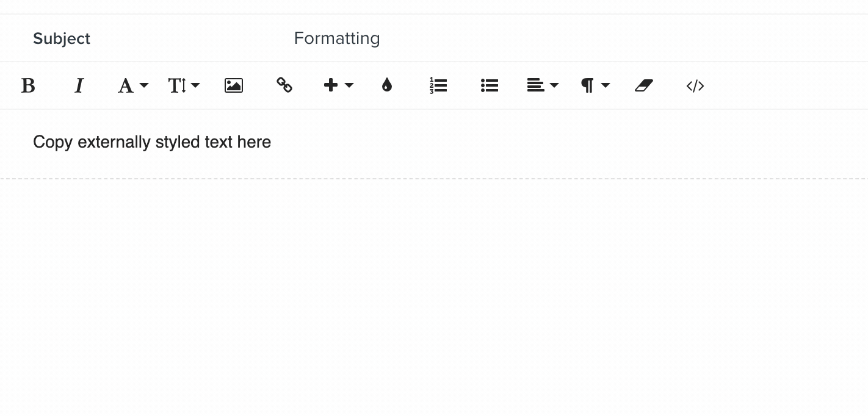Click the insert image icon
The image size is (868, 416).
click(x=234, y=85)
